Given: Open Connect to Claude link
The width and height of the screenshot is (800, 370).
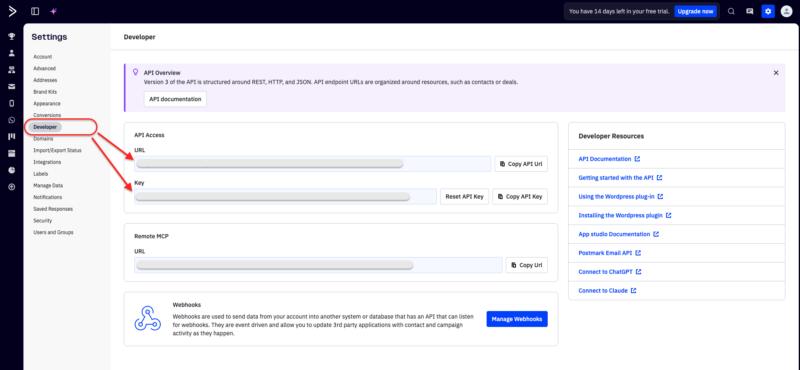Looking at the screenshot, I should click(x=607, y=291).
